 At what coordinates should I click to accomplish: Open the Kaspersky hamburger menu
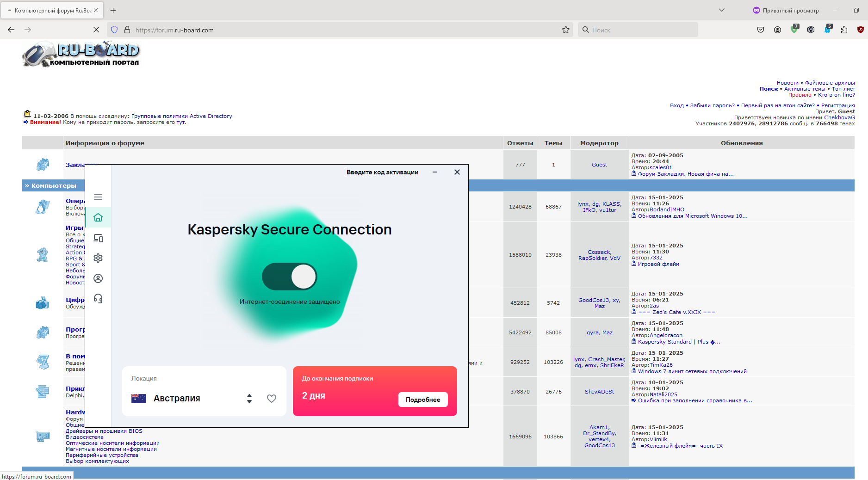[x=98, y=197]
